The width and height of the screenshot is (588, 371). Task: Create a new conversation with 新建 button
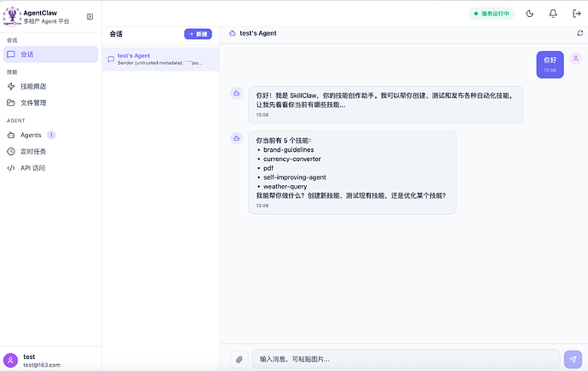(198, 34)
